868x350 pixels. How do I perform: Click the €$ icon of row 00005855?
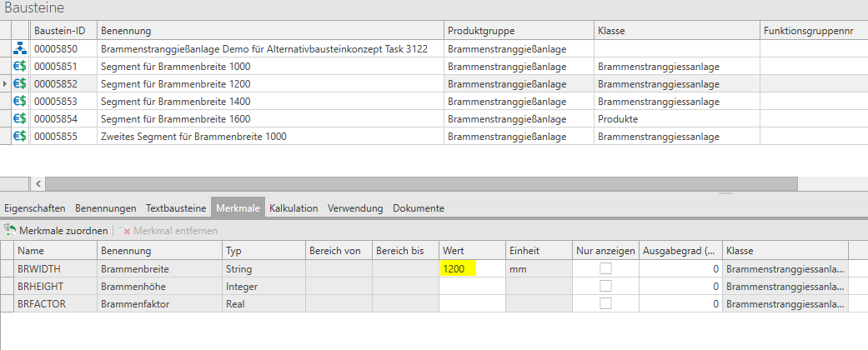point(21,136)
